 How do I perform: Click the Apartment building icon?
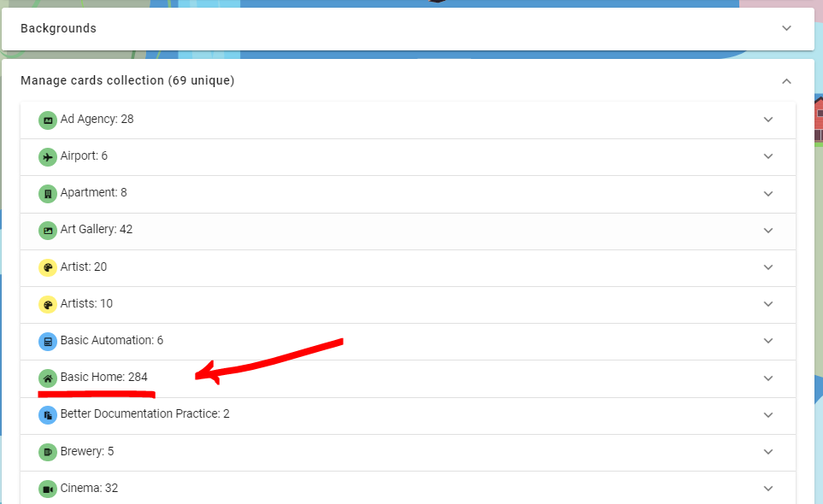tap(48, 194)
